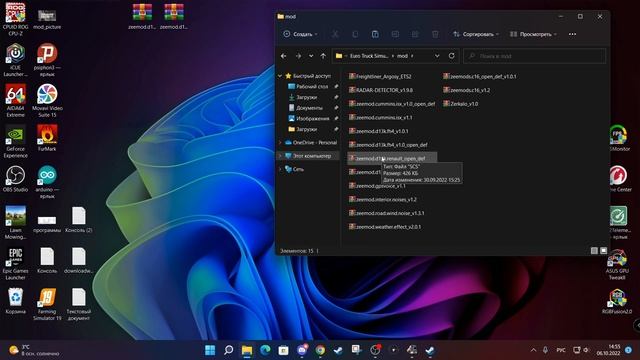Select file Zerkalo_v1.0
The image size is (640, 360).
[x=461, y=104]
